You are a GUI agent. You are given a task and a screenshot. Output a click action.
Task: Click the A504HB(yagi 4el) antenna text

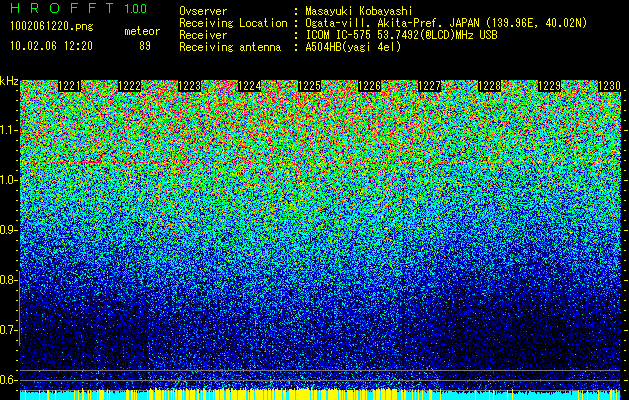coord(353,47)
